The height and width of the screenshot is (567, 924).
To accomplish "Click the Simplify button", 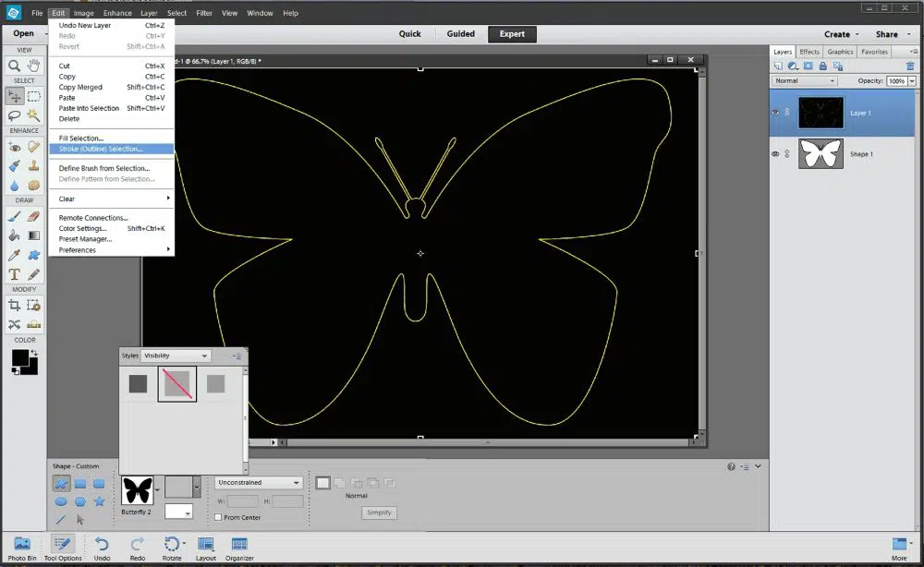I will (x=379, y=513).
